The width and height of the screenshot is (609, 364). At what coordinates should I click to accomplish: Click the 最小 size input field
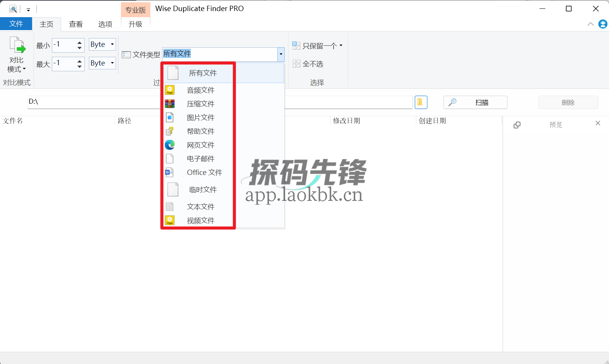pyautogui.click(x=64, y=45)
